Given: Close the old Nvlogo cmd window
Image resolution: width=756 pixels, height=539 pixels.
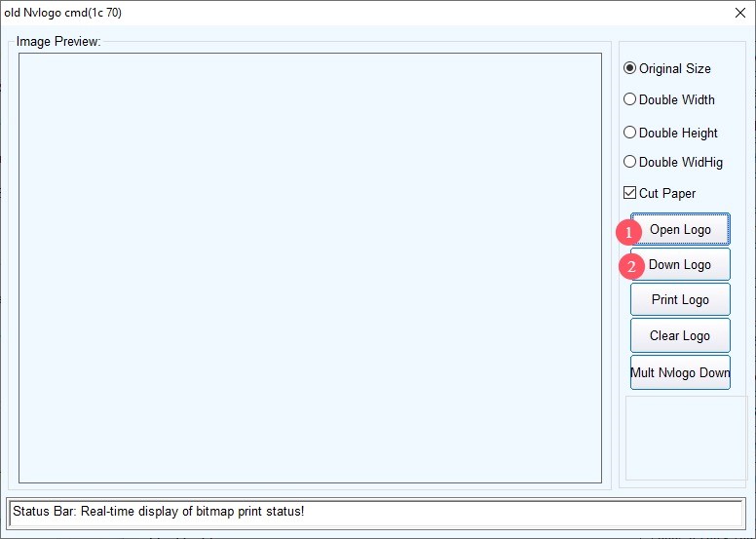Looking at the screenshot, I should [x=740, y=13].
